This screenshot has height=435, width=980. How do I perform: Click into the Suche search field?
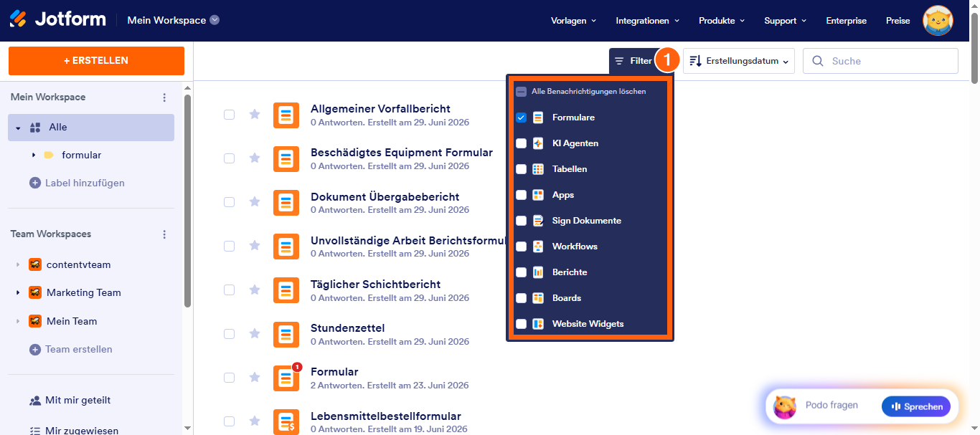point(880,61)
